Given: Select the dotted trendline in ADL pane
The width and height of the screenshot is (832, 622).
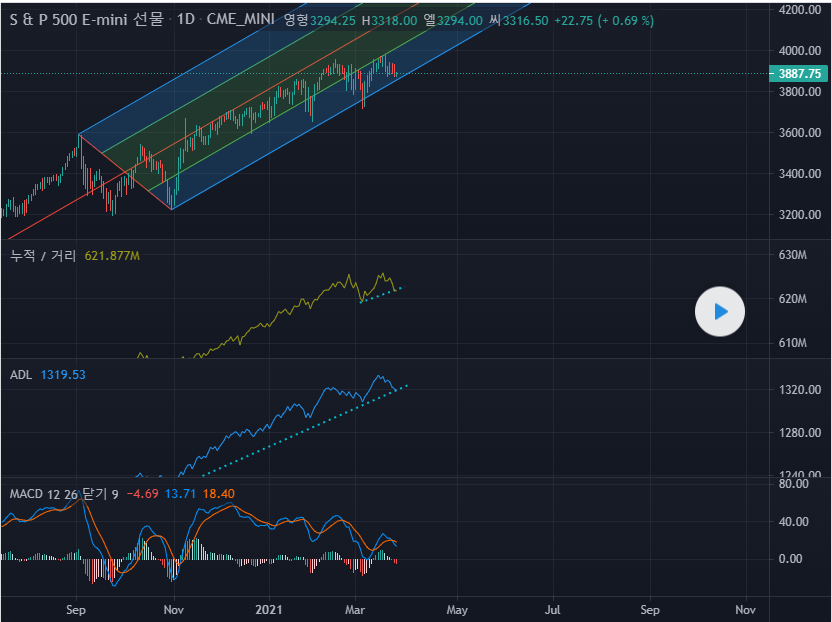Looking at the screenshot, I should 300,431.
